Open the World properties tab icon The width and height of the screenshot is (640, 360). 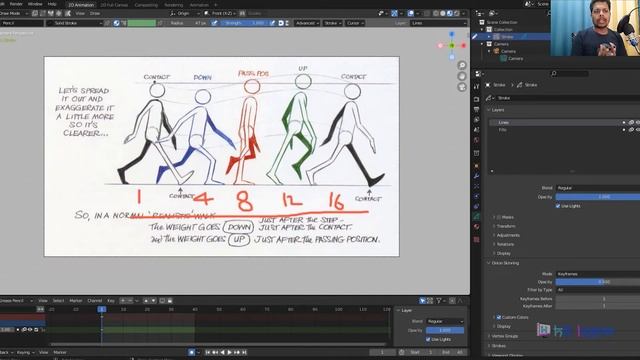coord(476,140)
